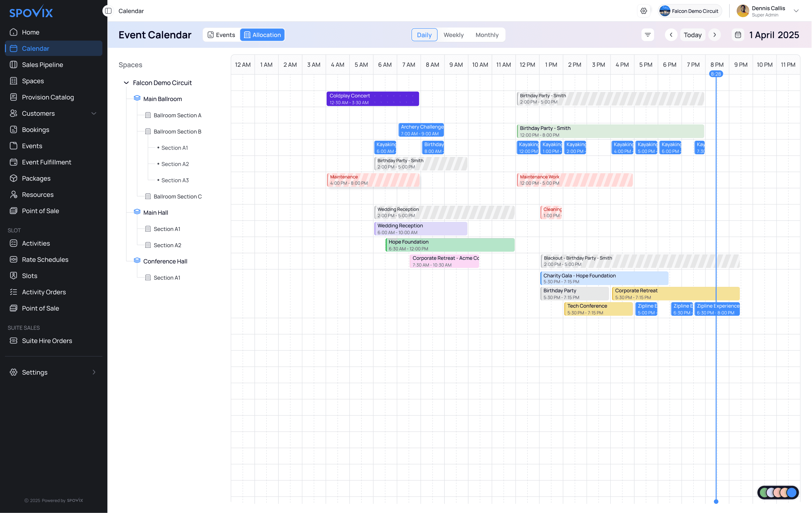Enable the Daily calendar view
This screenshot has height=513, width=812.
point(424,34)
